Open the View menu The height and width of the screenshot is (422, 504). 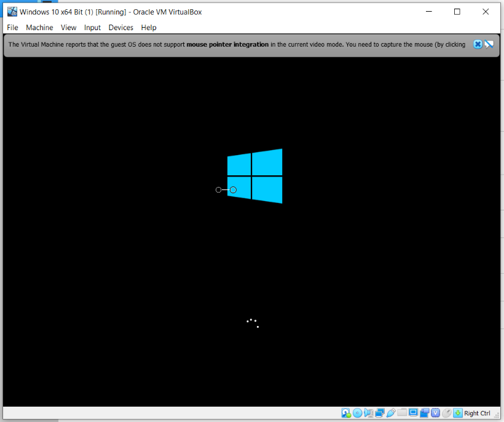coord(68,28)
